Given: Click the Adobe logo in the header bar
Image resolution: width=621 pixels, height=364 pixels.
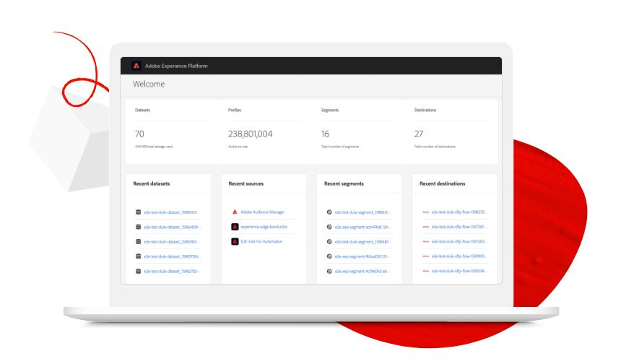Looking at the screenshot, I should pos(136,66).
